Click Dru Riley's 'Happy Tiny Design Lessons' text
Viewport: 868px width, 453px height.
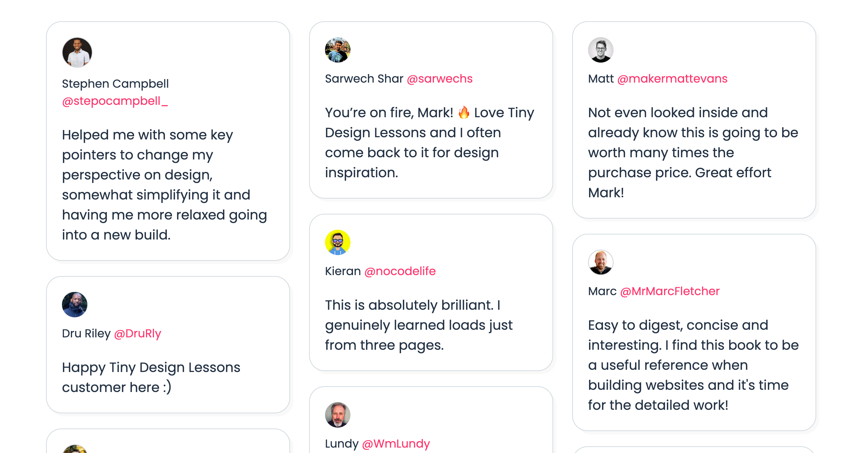[x=151, y=377]
